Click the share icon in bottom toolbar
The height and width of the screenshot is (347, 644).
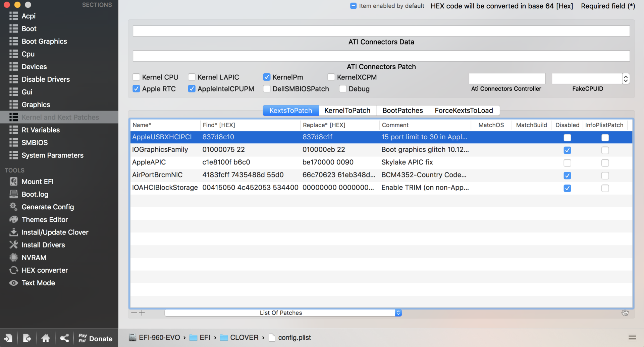(64, 338)
